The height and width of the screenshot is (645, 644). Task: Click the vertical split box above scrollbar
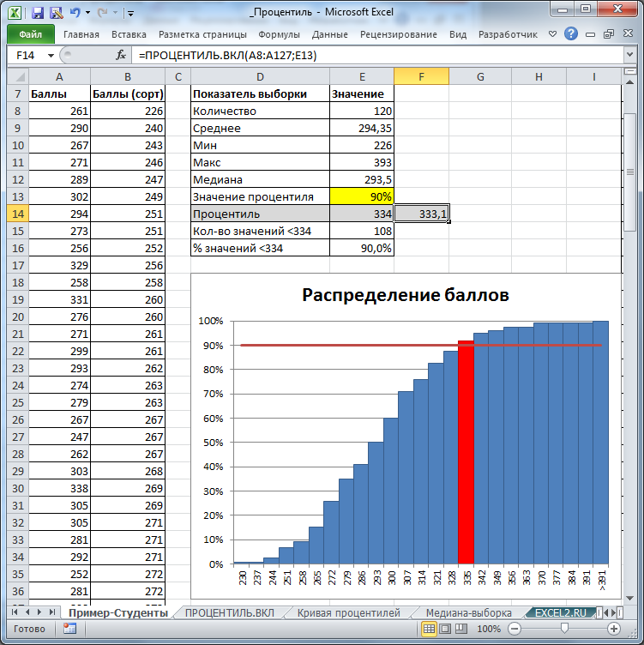[x=629, y=71]
